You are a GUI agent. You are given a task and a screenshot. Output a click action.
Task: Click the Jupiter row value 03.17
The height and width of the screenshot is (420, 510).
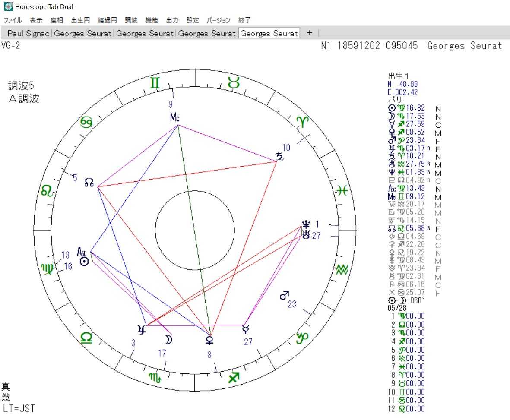point(415,148)
